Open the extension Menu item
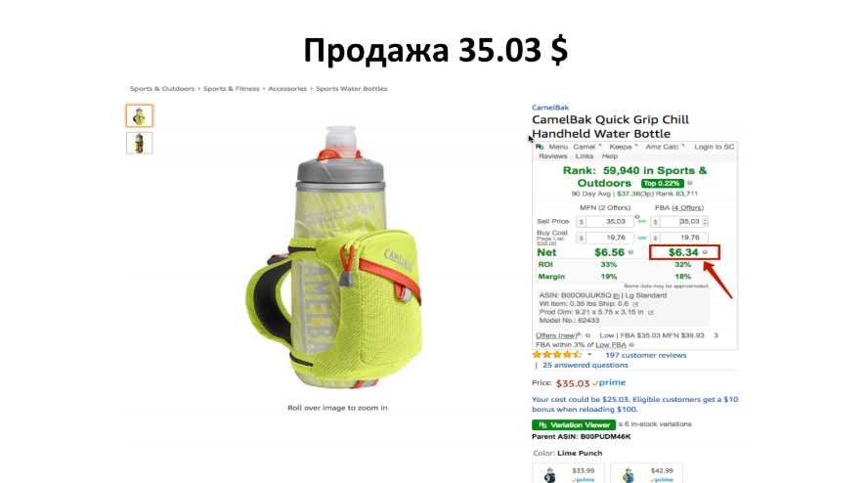The height and width of the screenshot is (483, 868). [x=558, y=147]
